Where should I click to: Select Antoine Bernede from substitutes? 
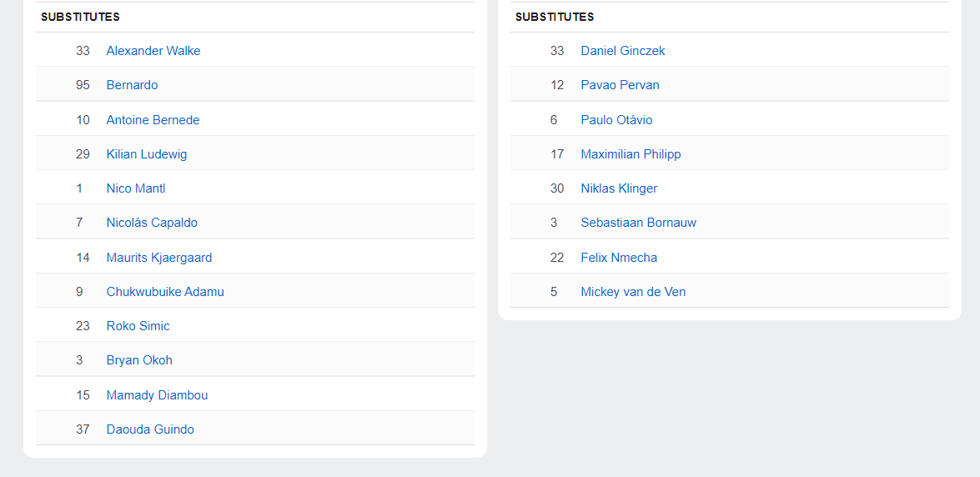(x=153, y=120)
